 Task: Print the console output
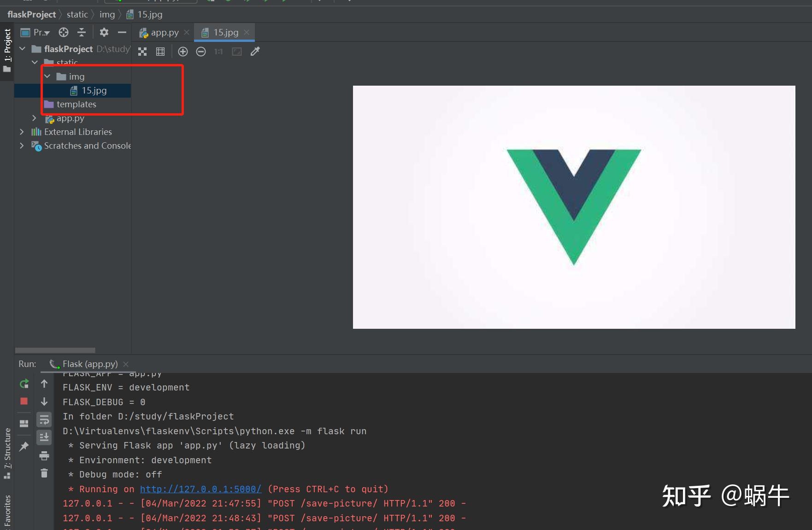click(44, 455)
